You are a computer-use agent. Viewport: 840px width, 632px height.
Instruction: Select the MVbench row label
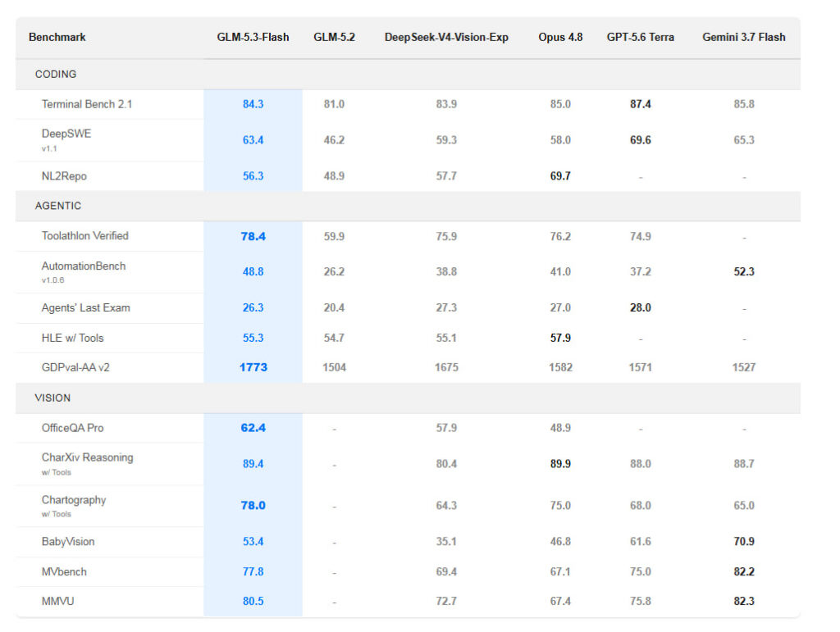[x=64, y=571]
